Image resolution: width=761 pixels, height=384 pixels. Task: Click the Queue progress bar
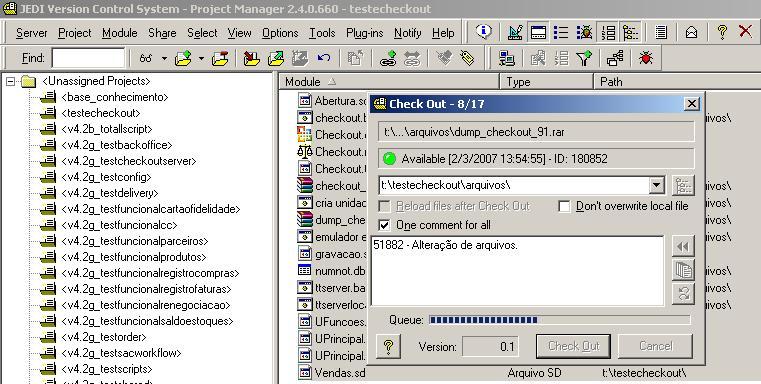tap(559, 320)
